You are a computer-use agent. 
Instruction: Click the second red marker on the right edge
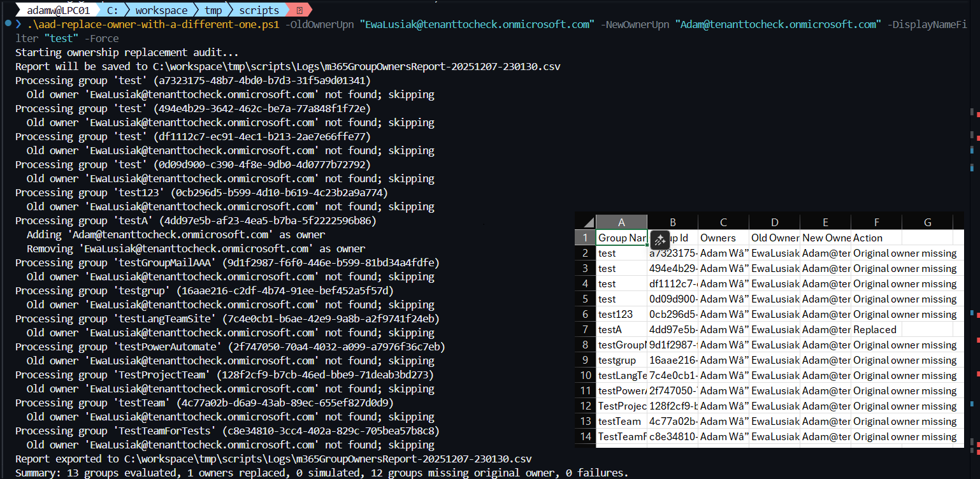[977, 139]
